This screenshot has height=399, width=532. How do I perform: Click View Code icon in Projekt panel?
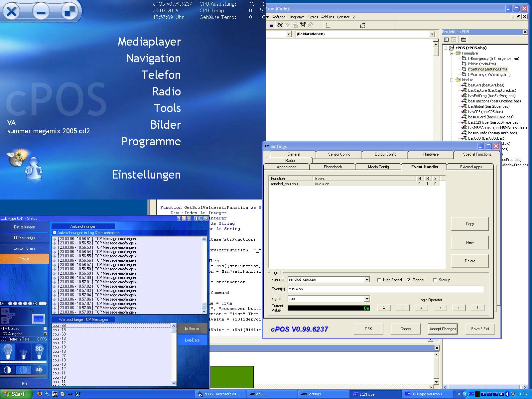pyautogui.click(x=446, y=40)
